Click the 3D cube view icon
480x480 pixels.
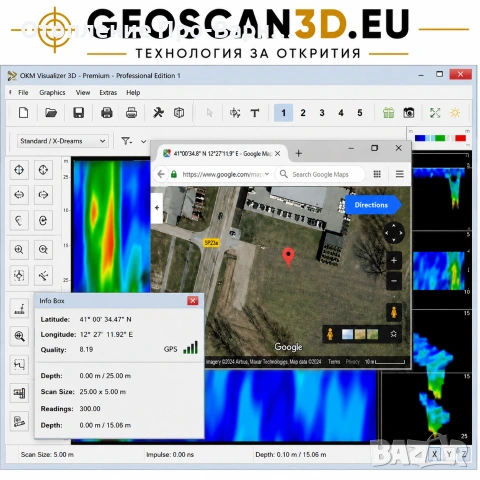click(x=179, y=113)
